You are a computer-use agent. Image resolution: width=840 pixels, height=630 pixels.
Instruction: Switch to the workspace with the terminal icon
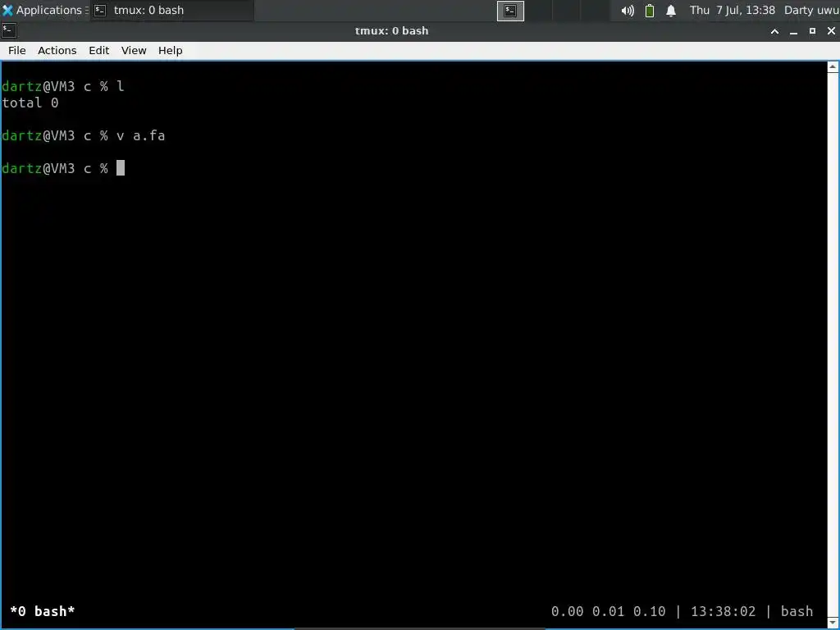(510, 11)
